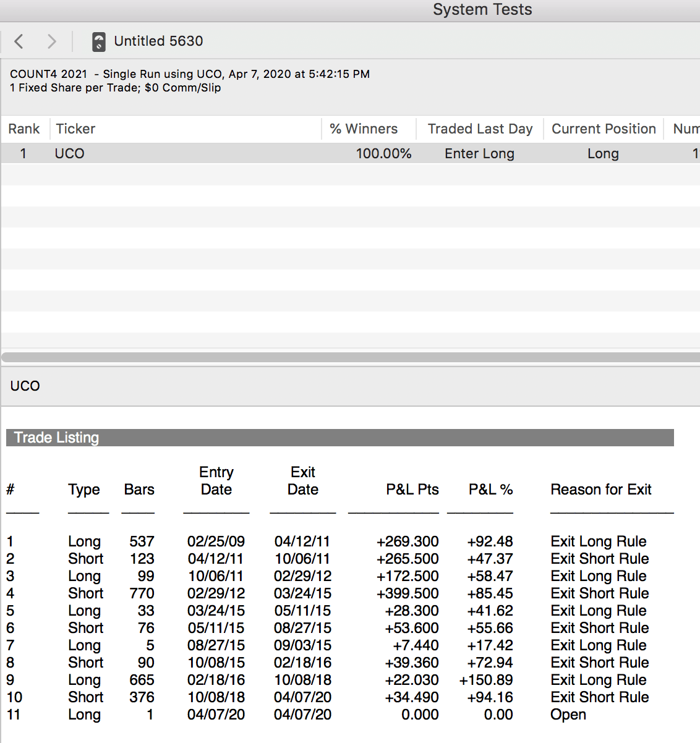The width and height of the screenshot is (700, 743).
Task: Click the Trade Listing section header
Action: pos(56,438)
